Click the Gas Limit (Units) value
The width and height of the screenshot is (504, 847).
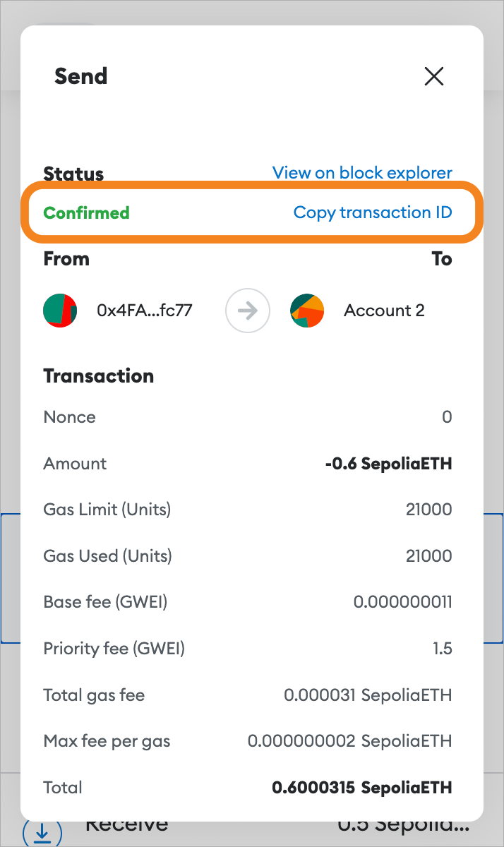click(428, 510)
